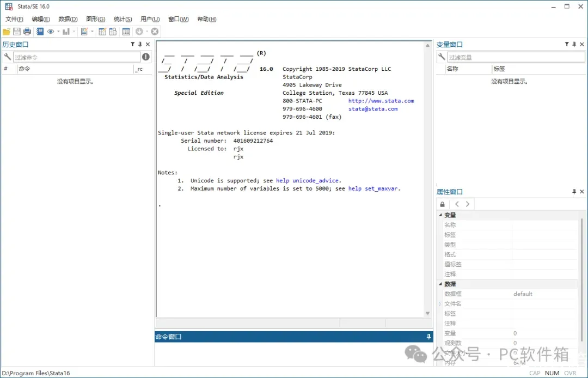Click the Graph bar chart icon
Viewport: 588px width, 378px height.
pos(66,32)
